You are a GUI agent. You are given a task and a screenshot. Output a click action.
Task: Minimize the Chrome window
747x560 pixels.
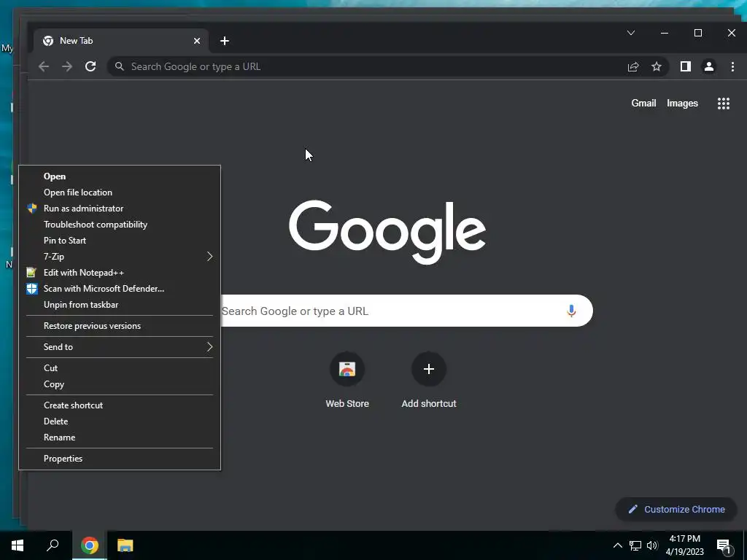pyautogui.click(x=665, y=33)
